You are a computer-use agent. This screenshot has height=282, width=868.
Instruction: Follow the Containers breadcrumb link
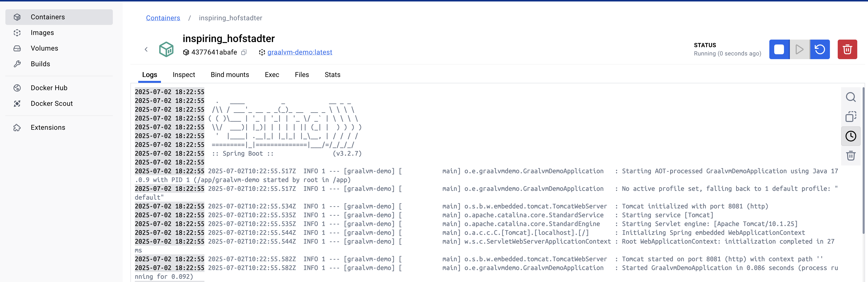point(163,18)
